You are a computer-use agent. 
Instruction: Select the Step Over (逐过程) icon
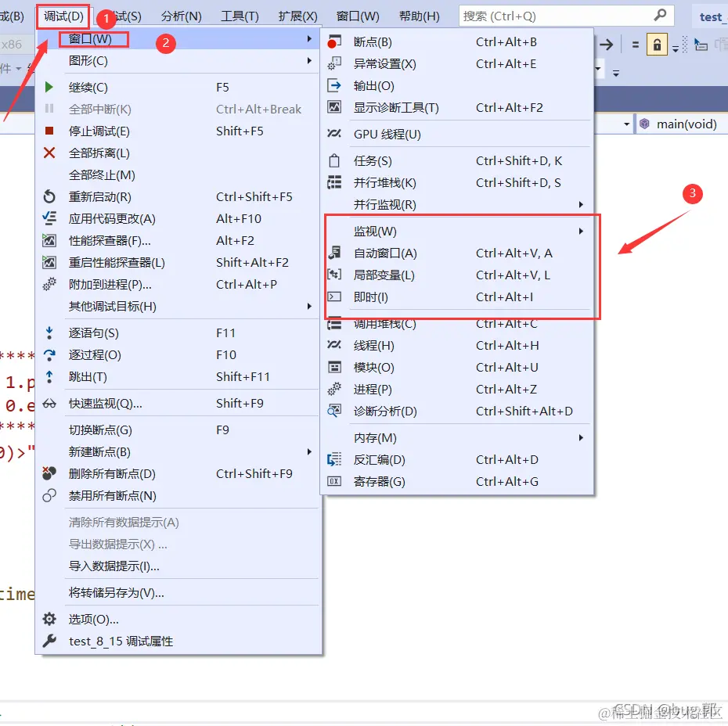tap(49, 354)
